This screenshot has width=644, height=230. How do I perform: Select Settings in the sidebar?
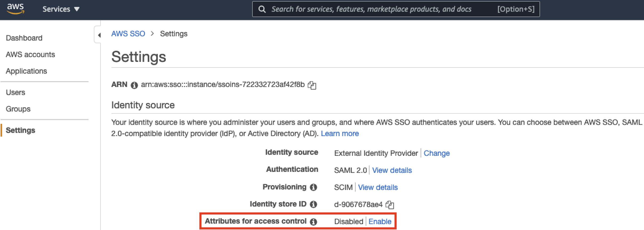tap(21, 130)
